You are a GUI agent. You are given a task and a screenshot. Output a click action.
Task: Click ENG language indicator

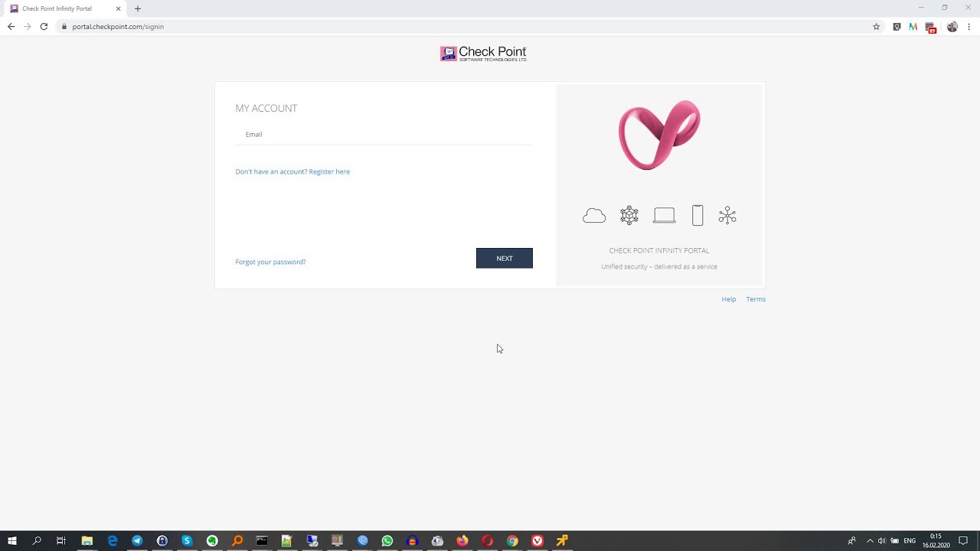910,541
